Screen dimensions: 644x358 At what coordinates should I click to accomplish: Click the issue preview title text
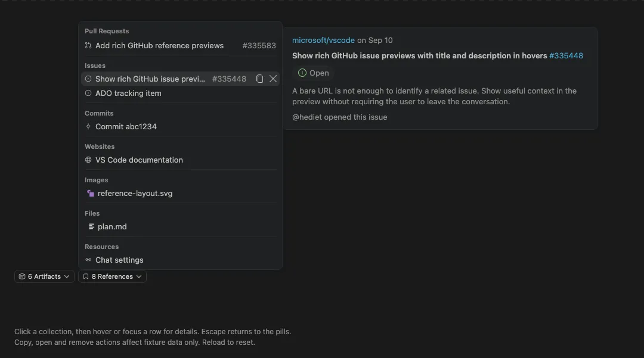coord(419,56)
